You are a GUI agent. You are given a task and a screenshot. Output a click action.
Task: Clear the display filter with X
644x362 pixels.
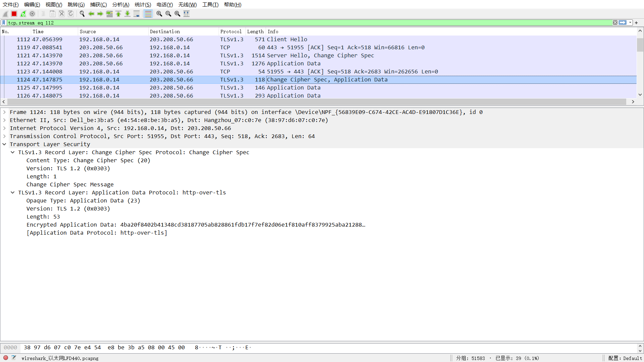click(x=615, y=23)
